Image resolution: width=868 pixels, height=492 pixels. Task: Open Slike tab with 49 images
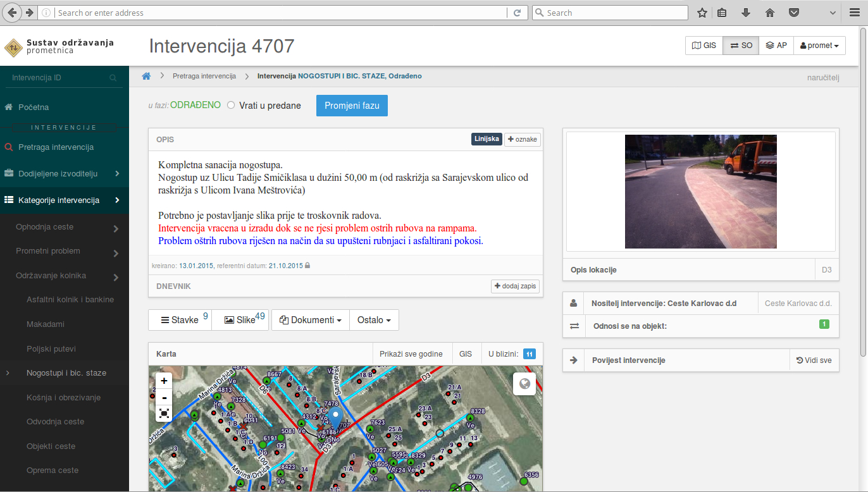[240, 320]
